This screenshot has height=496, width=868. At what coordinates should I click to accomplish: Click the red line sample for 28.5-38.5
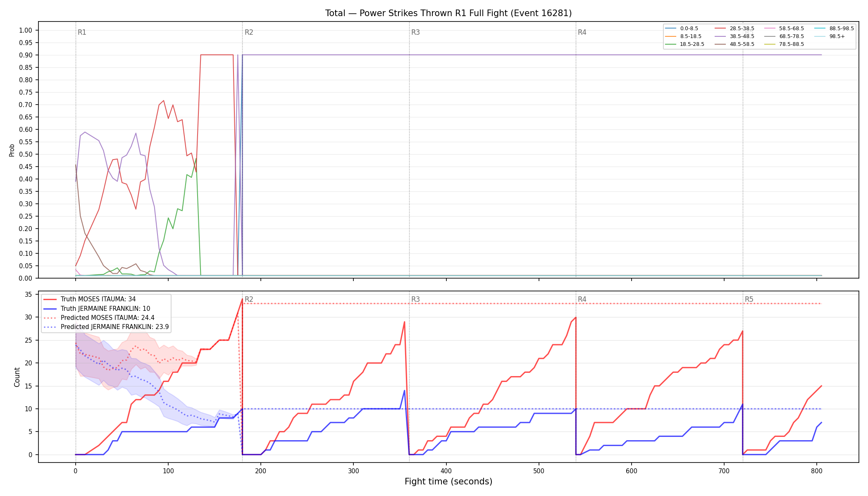click(x=720, y=29)
